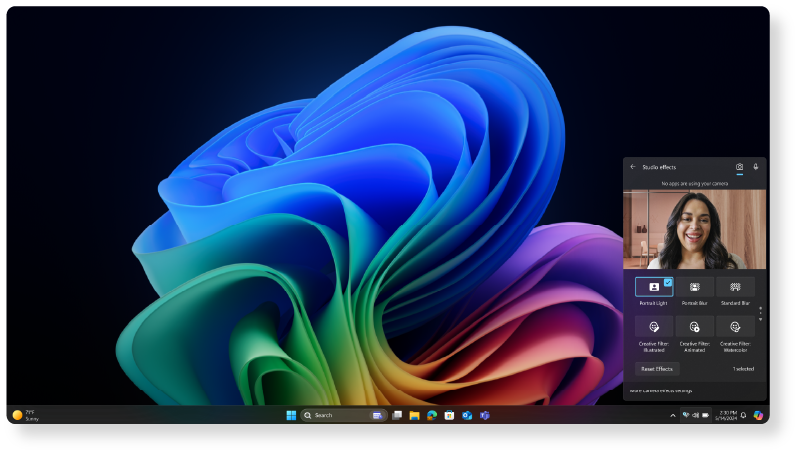This screenshot has height=455, width=800.
Task: Open Microsoft Teams from the taskbar
Action: pos(485,415)
